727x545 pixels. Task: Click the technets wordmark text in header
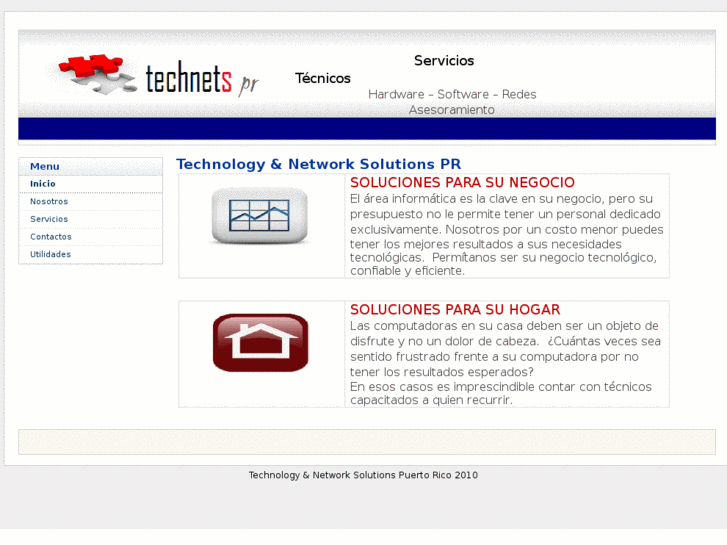189,78
